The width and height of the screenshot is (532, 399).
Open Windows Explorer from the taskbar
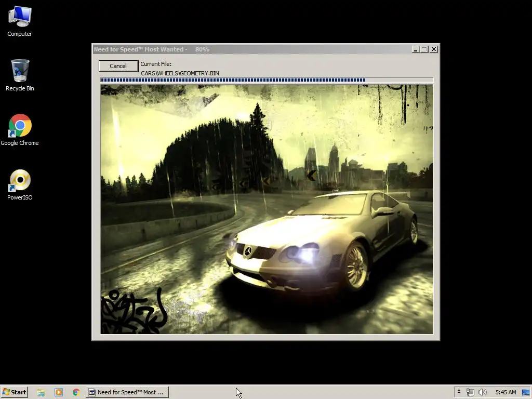click(41, 392)
